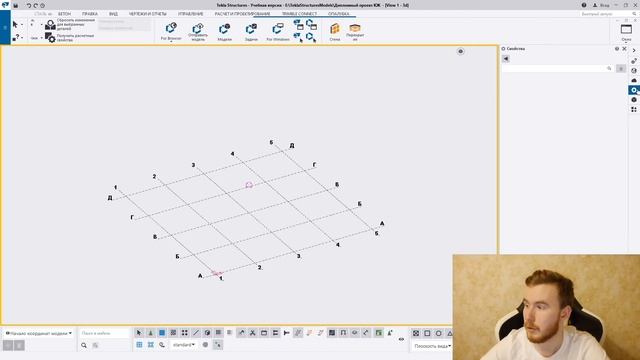This screenshot has width=640, height=360.
Task: Toggle the blue square selection switch
Action: pos(162,333)
